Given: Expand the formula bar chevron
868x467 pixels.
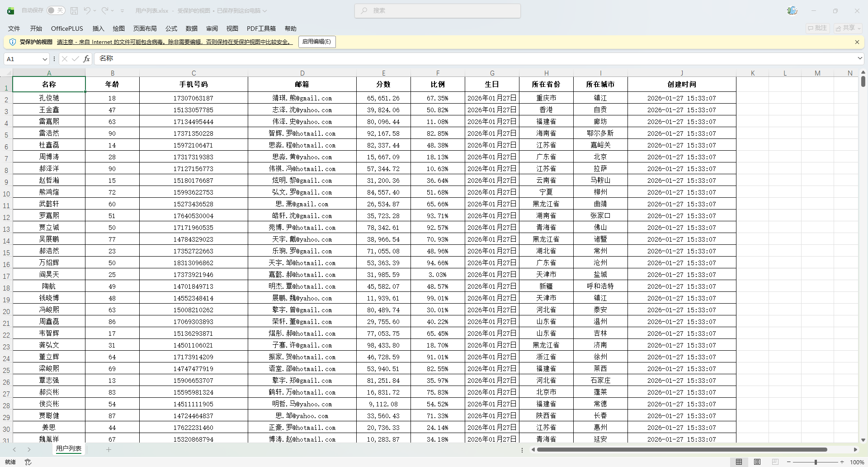Looking at the screenshot, I should 860,58.
